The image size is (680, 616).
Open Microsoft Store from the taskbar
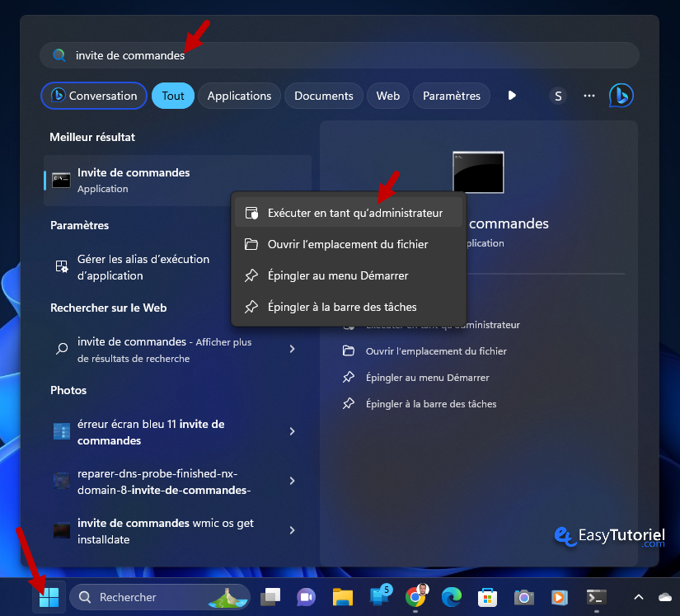coord(487,596)
